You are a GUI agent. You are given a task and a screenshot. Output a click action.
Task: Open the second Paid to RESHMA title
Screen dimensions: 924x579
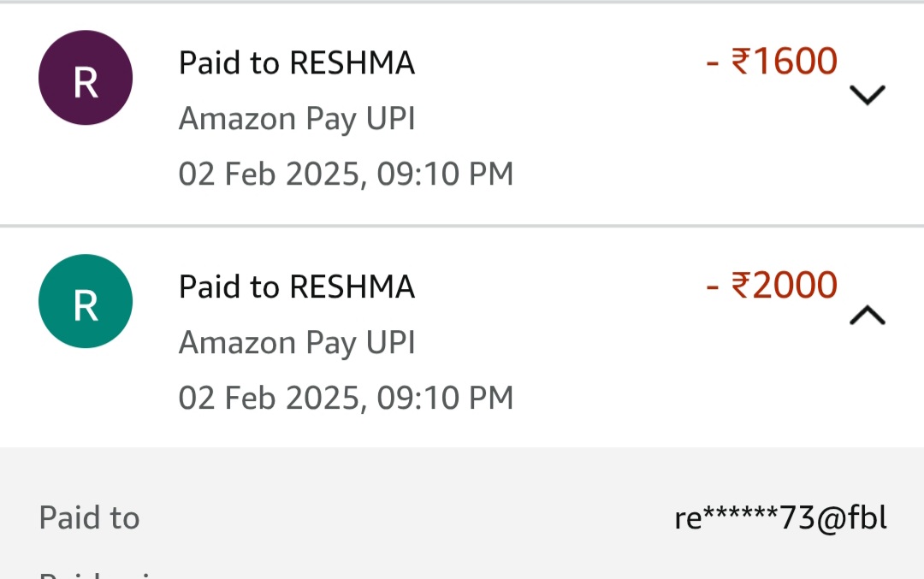click(296, 287)
